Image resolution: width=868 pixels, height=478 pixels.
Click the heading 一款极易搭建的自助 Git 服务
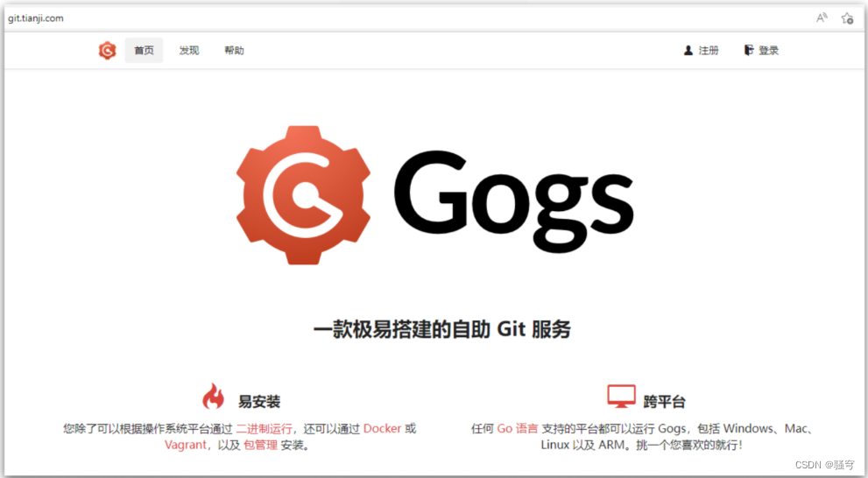click(x=441, y=330)
